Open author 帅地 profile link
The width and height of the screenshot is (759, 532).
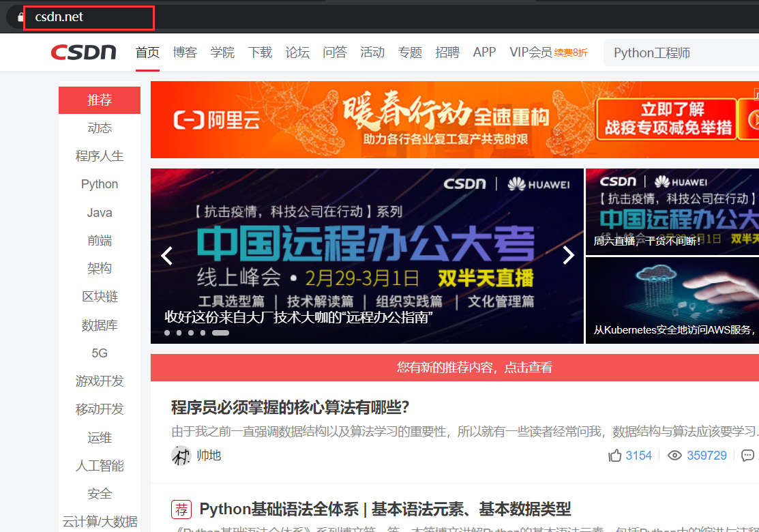pyautogui.click(x=209, y=456)
